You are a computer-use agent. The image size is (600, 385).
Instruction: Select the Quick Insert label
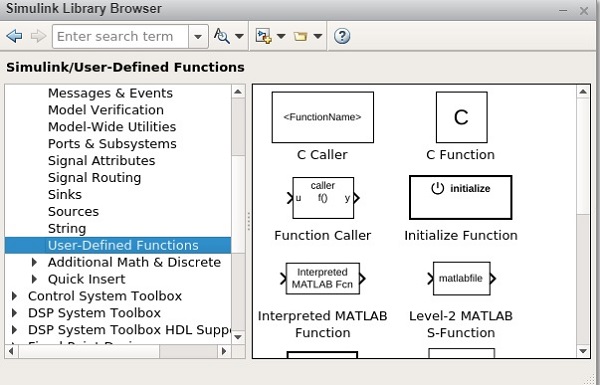point(86,279)
